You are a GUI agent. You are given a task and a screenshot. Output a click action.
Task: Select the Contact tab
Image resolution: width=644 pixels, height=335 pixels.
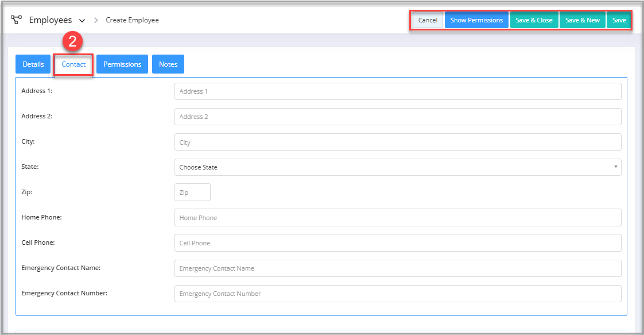pos(73,64)
